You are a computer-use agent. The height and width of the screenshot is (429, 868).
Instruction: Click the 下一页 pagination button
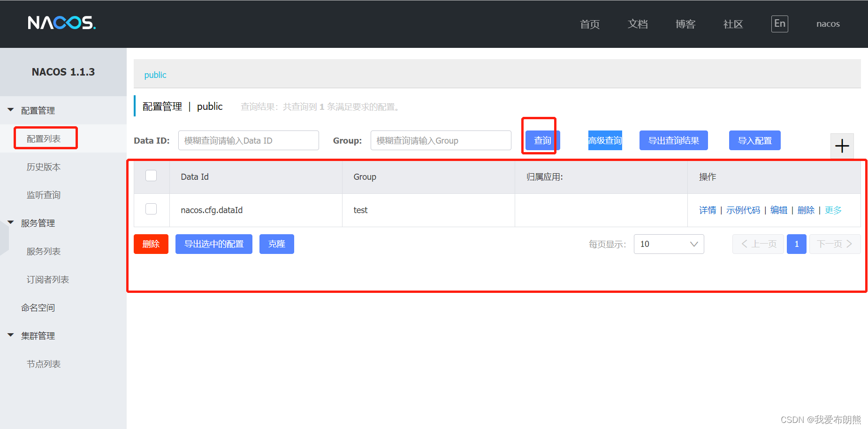835,244
